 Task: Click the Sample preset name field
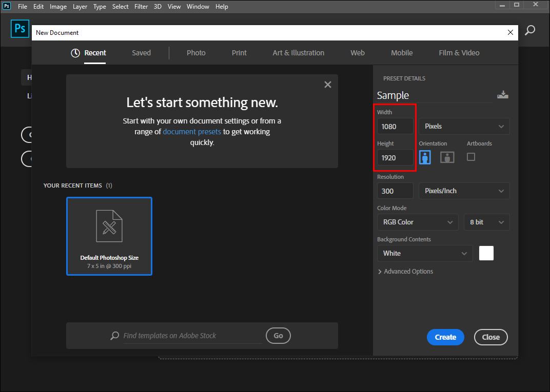point(435,95)
